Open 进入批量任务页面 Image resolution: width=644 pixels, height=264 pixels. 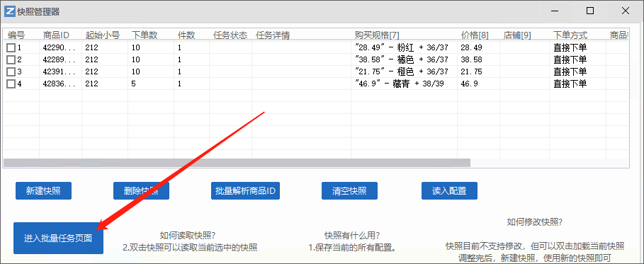(58, 238)
